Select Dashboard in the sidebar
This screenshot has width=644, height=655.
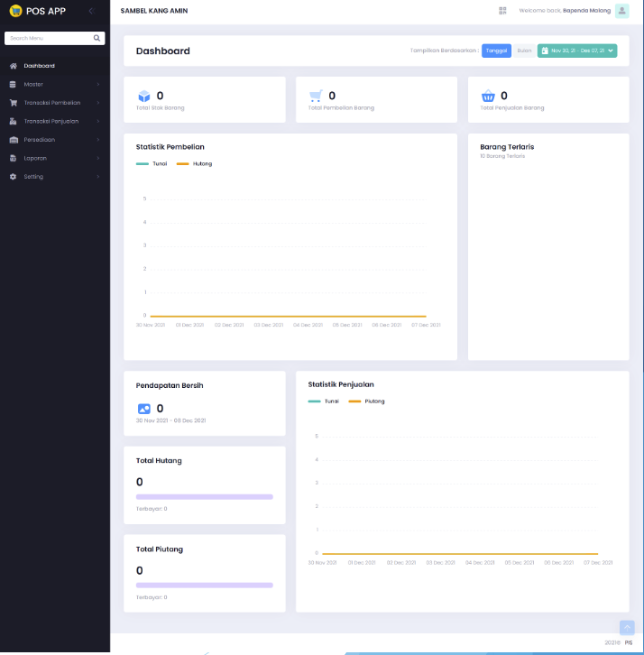click(39, 66)
